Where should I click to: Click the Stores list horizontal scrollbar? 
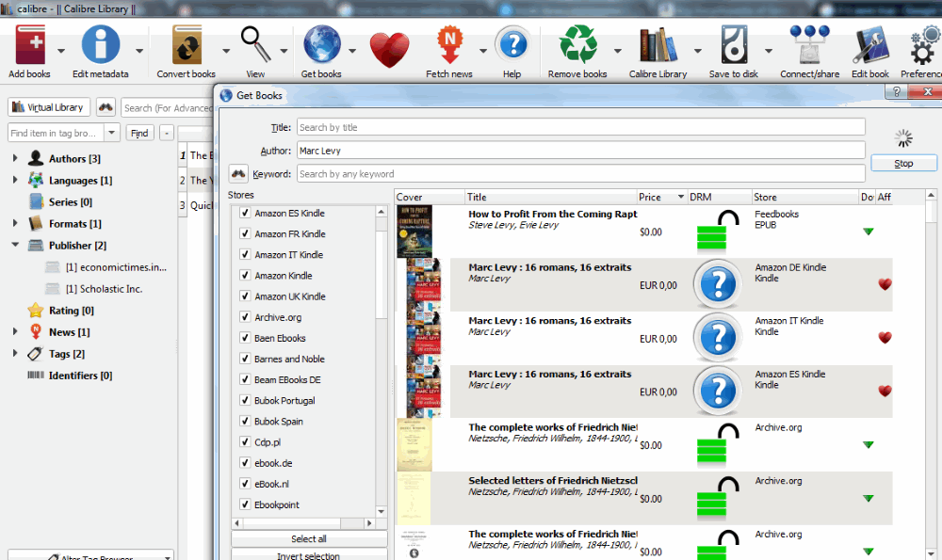(x=302, y=522)
